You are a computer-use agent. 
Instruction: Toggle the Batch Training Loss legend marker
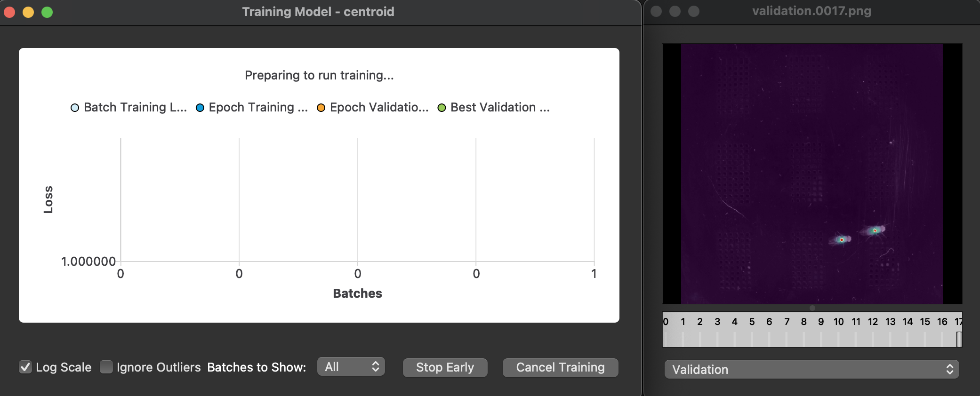(x=74, y=107)
